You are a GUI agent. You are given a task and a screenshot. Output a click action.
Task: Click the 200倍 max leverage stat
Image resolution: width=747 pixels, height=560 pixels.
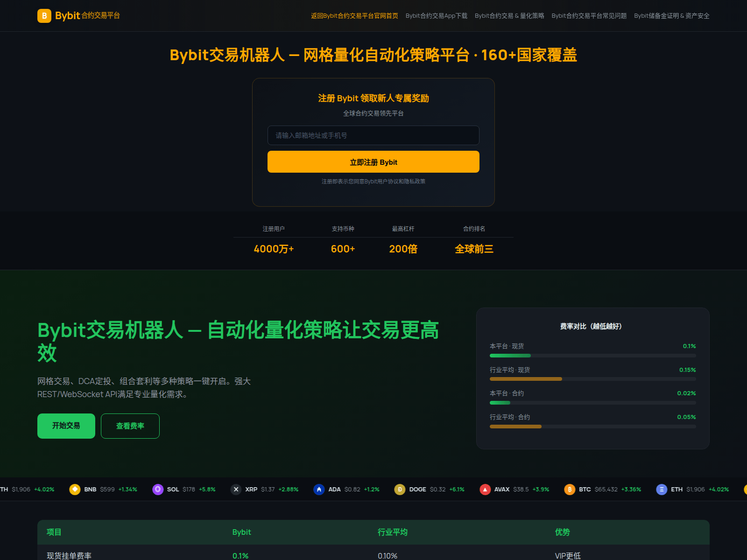tap(403, 249)
